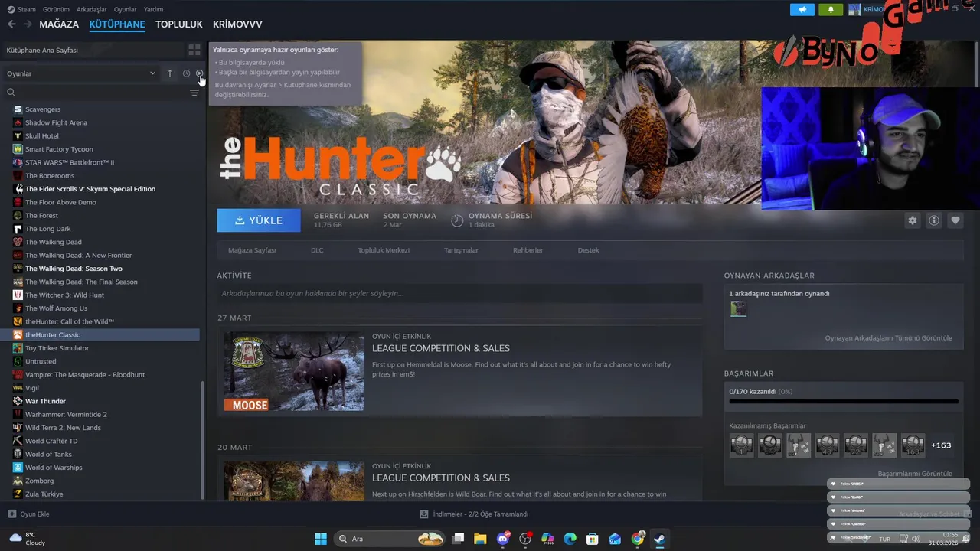This screenshot has width=980, height=551.
Task: Open the Oyunlar menu in the menu bar
Action: tap(126, 9)
